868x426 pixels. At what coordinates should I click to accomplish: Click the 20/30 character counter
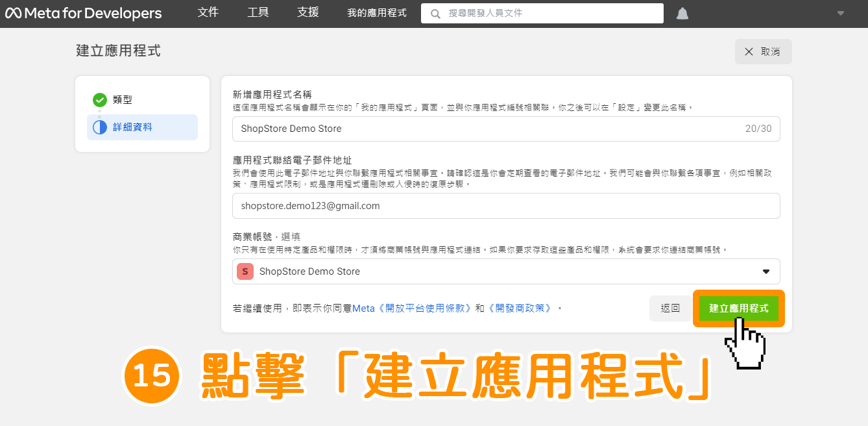click(758, 129)
